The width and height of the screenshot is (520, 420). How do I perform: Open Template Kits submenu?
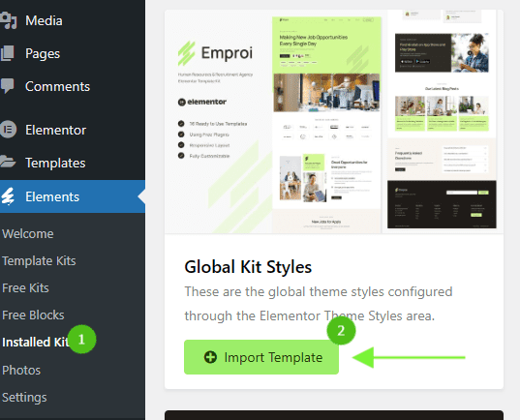(x=39, y=261)
